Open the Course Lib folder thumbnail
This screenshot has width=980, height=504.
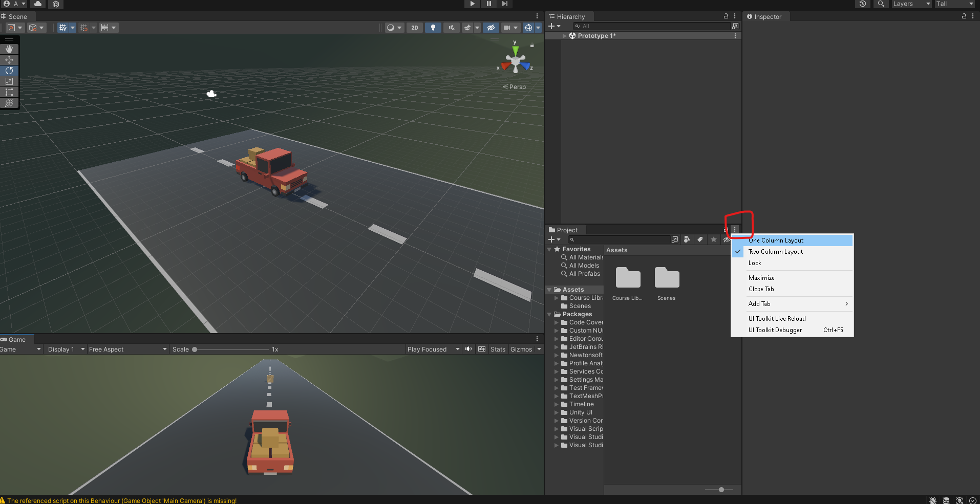coord(628,283)
